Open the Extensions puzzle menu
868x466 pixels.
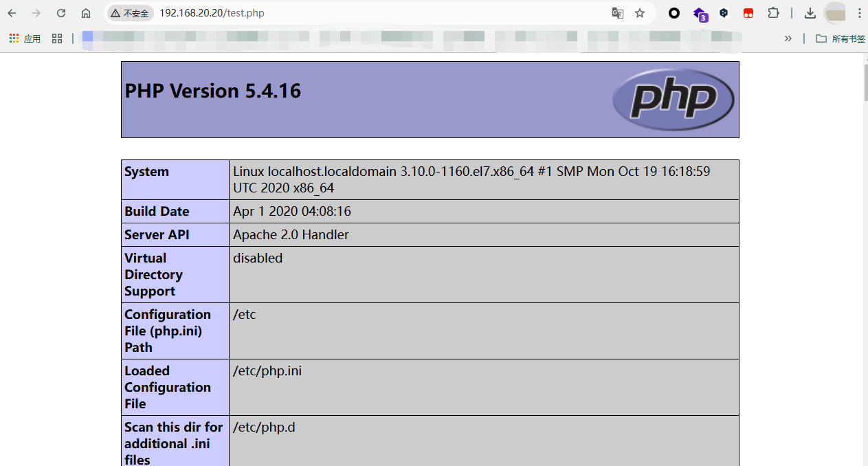(x=773, y=13)
